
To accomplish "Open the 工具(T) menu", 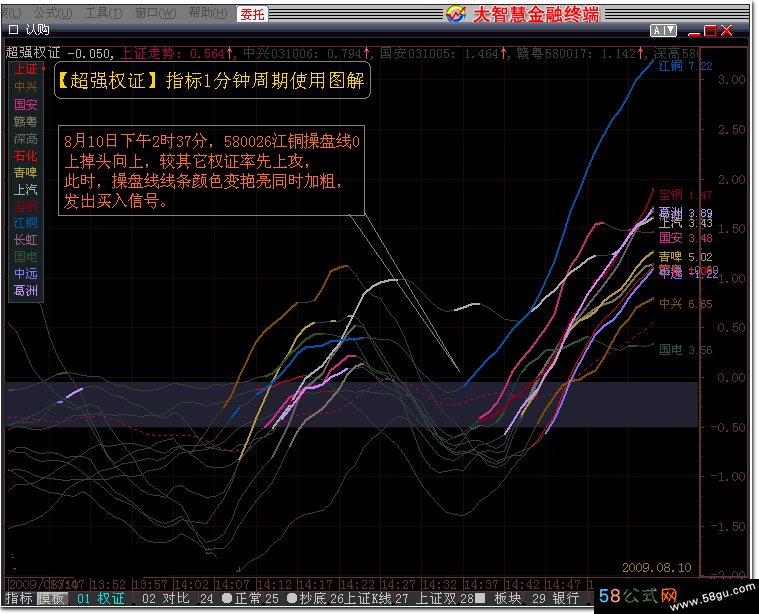I will pos(104,13).
